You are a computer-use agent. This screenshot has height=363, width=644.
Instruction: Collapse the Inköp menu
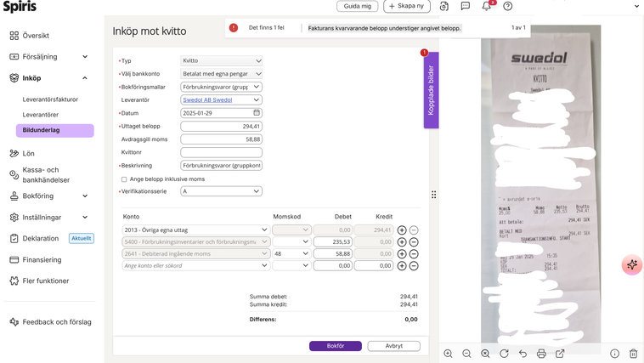(85, 78)
